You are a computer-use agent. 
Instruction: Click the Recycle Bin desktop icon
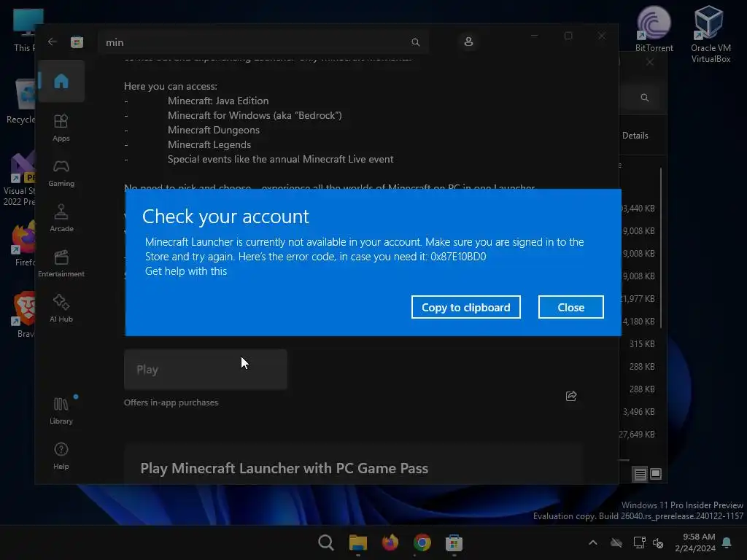(x=21, y=101)
